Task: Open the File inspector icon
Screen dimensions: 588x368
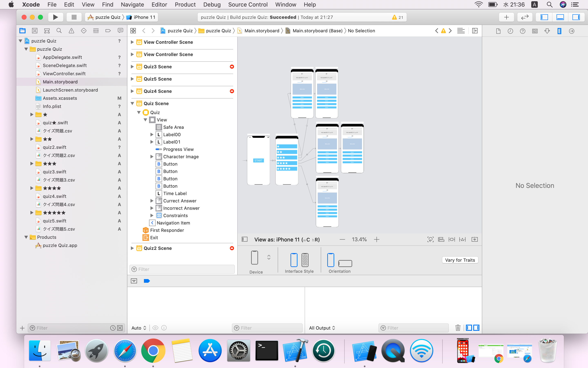Action: [x=498, y=31]
